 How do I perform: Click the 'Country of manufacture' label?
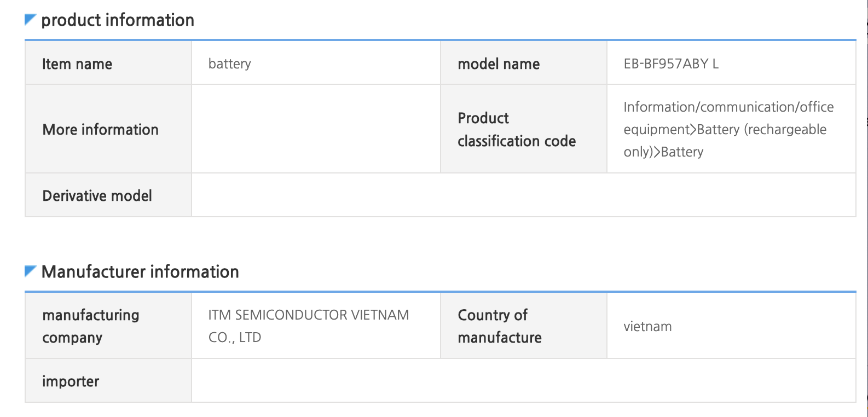[x=499, y=326]
